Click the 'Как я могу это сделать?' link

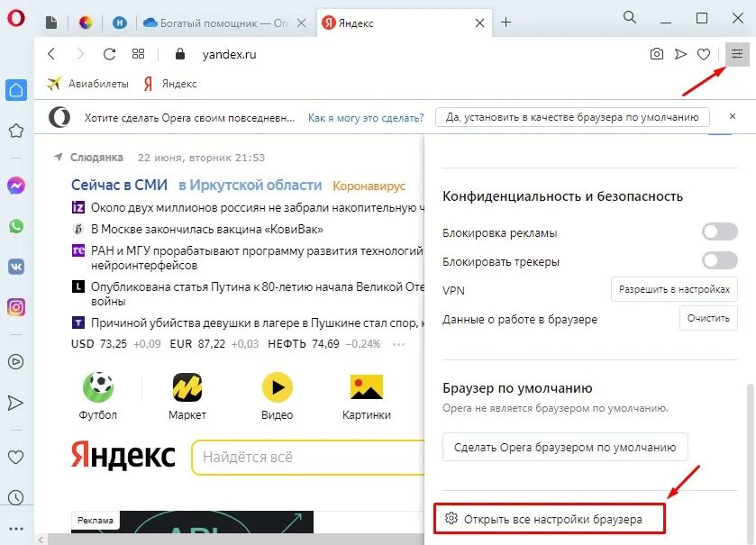coord(366,118)
